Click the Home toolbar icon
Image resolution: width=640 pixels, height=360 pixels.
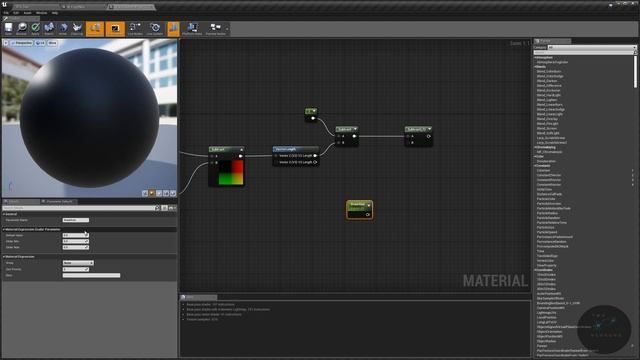(63, 29)
